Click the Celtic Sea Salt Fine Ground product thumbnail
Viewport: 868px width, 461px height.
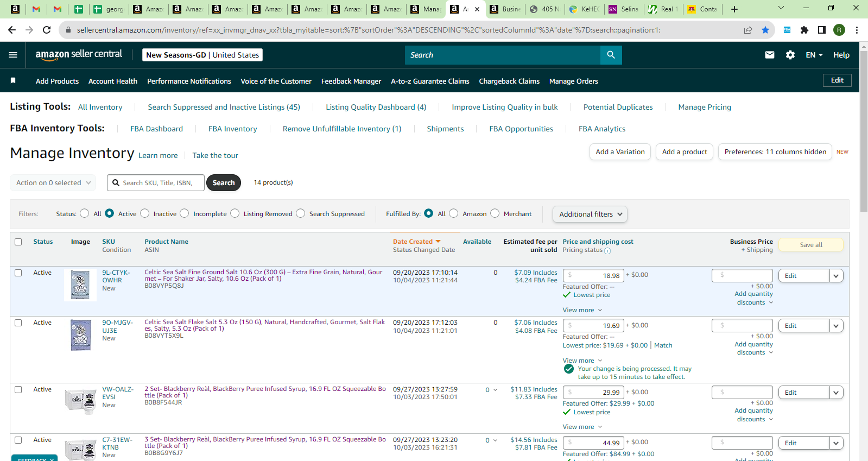[x=80, y=285]
